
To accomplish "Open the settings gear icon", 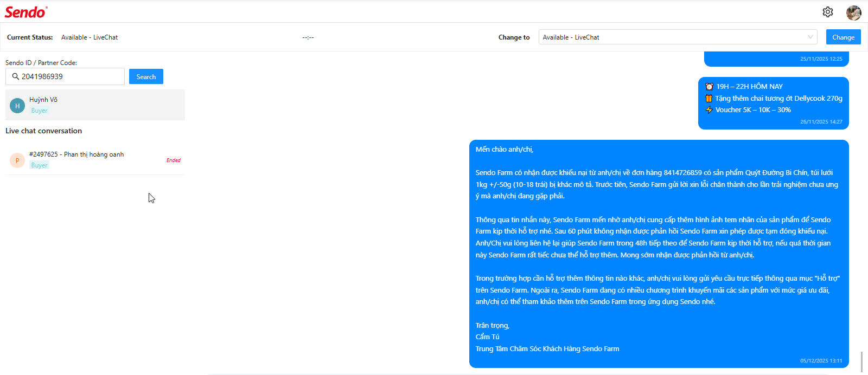I will coord(828,12).
